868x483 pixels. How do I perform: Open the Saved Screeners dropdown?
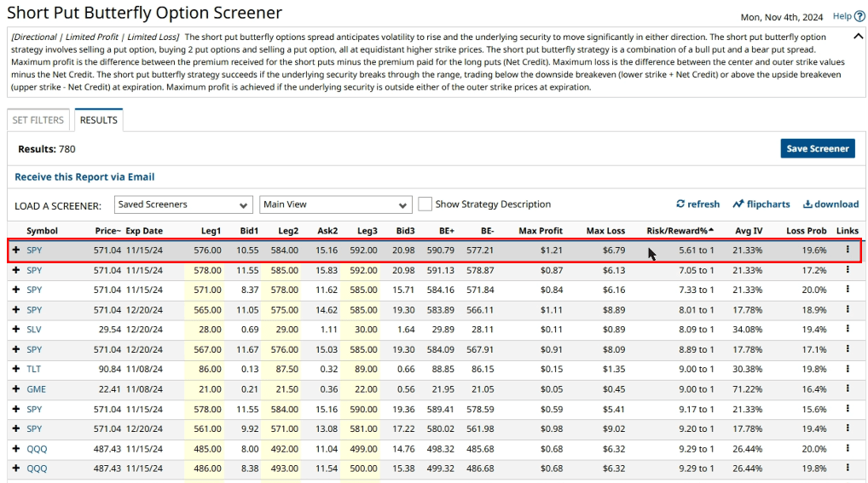pos(183,205)
